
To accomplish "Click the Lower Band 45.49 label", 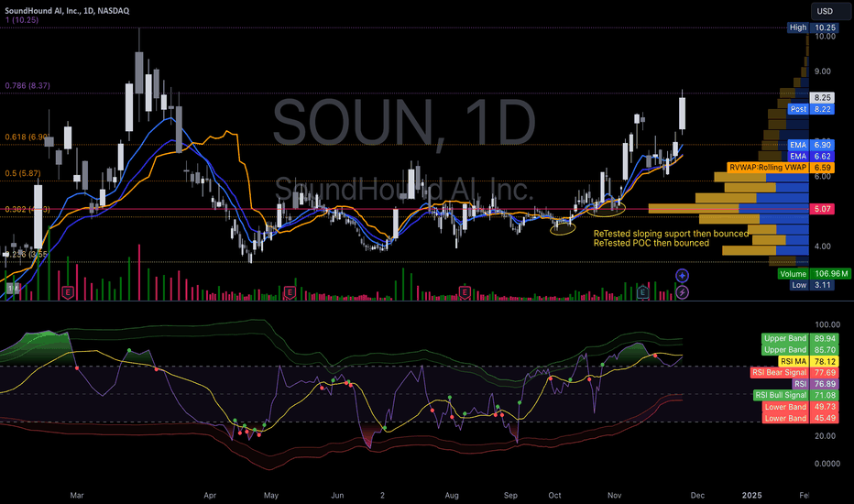I will [x=800, y=419].
